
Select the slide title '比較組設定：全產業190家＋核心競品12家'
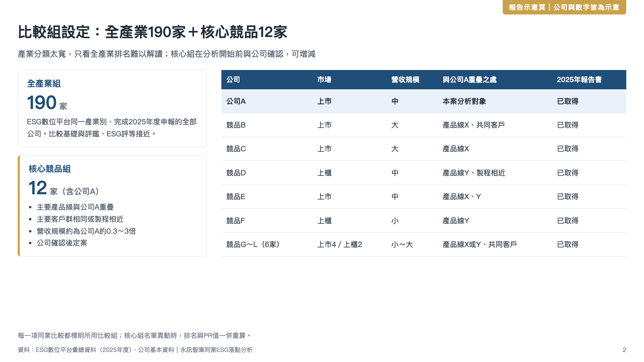coord(153,32)
